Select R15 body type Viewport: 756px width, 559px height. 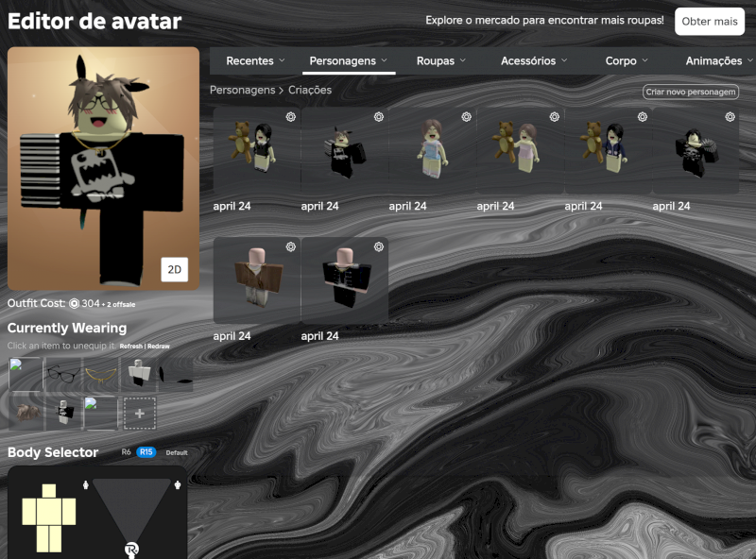click(x=146, y=452)
